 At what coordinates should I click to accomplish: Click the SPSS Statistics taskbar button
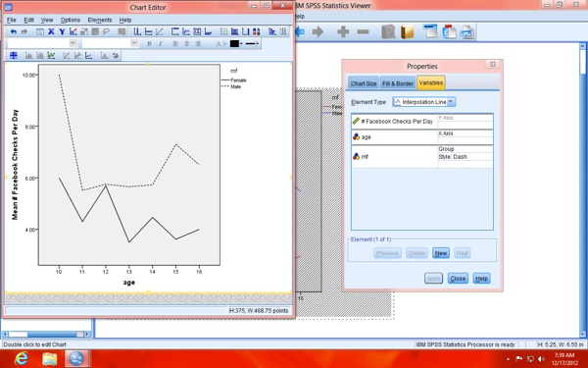(x=76, y=358)
